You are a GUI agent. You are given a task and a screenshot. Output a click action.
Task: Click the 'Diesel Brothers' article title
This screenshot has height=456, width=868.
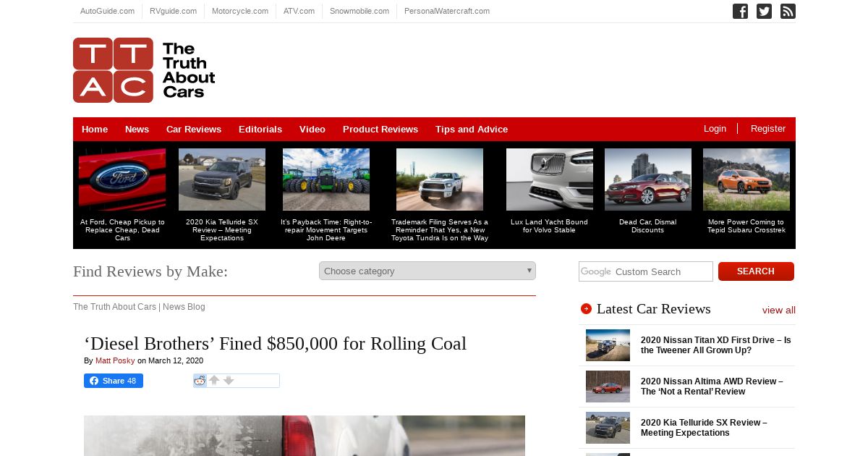click(x=276, y=343)
